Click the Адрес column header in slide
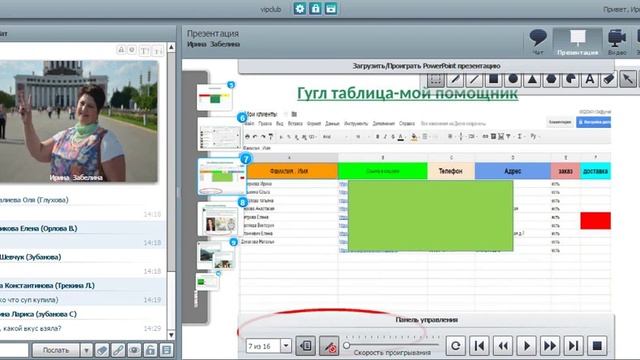Screen dimensions: 640x360 513,171
